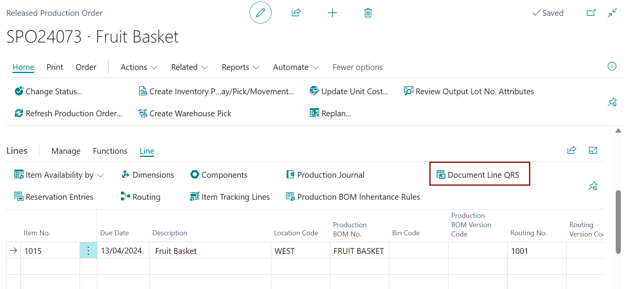Click the Description cell Fruit Basket

[x=210, y=251]
